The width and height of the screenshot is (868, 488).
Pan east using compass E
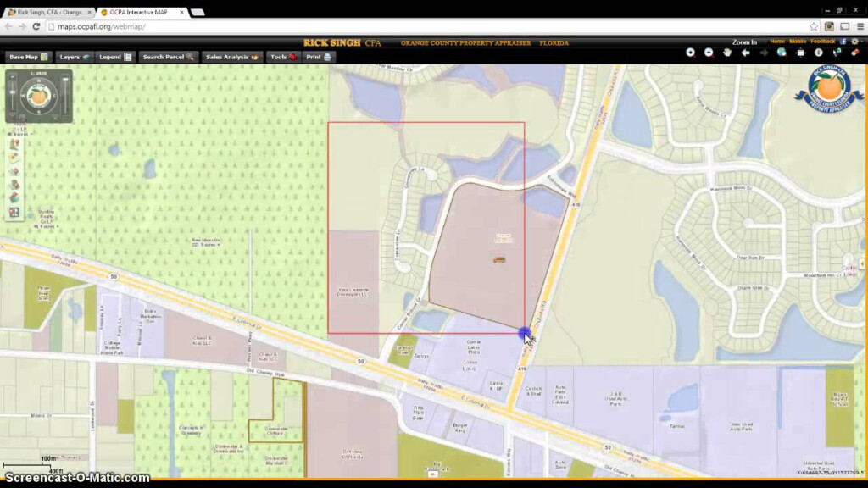tap(54, 97)
